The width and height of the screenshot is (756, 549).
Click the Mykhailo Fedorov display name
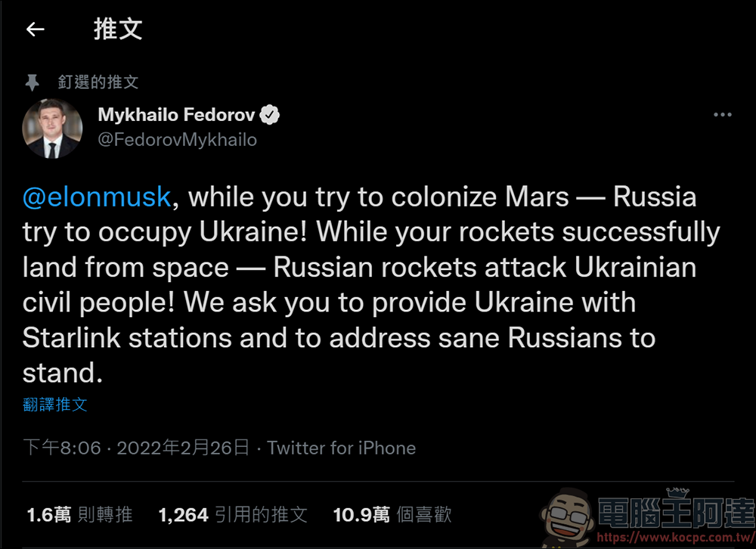tap(176, 116)
